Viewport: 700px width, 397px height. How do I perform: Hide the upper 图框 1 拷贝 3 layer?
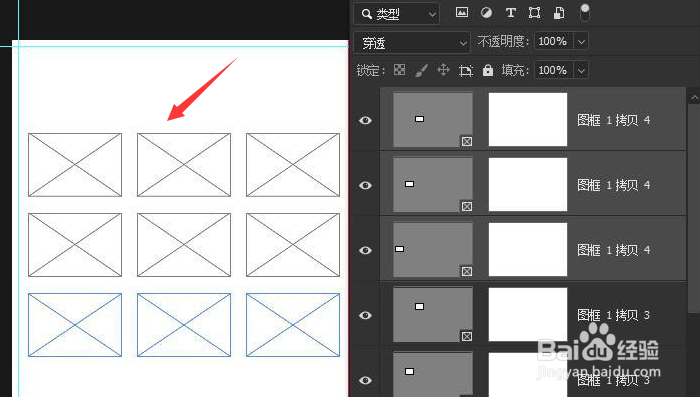[x=365, y=315]
